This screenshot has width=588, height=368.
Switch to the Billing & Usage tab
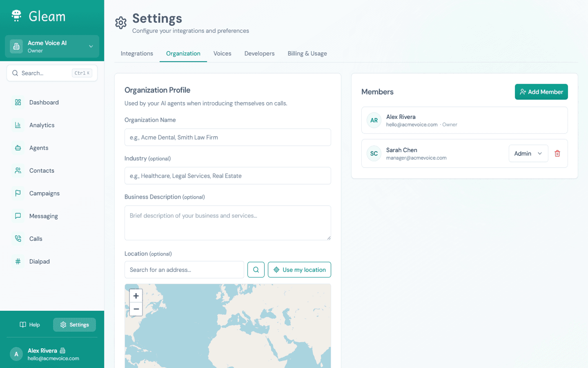[x=307, y=54]
